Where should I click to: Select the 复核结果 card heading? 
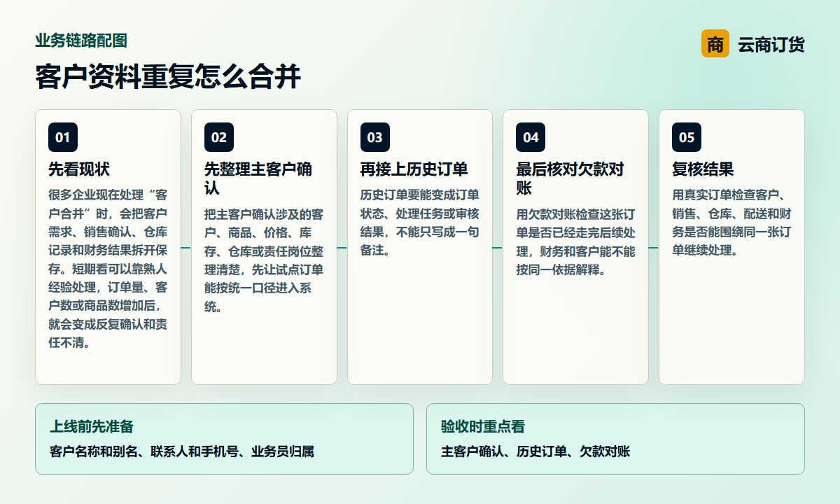[x=703, y=169]
